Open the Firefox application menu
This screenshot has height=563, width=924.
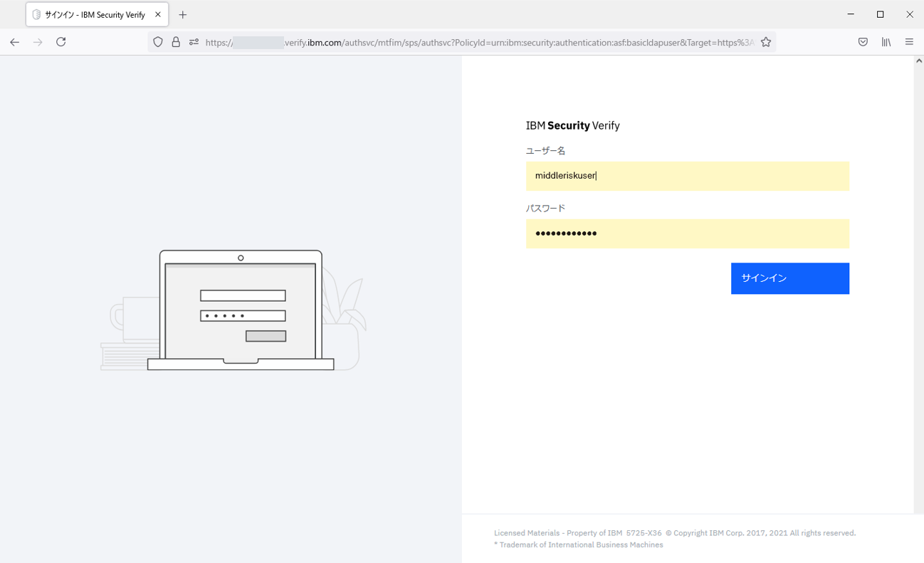click(909, 42)
